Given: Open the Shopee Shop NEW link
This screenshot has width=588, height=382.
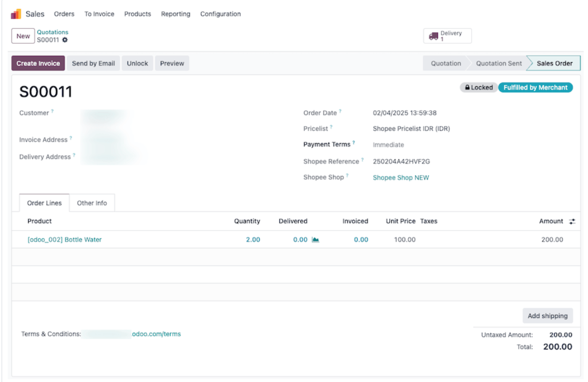Looking at the screenshot, I should (401, 178).
